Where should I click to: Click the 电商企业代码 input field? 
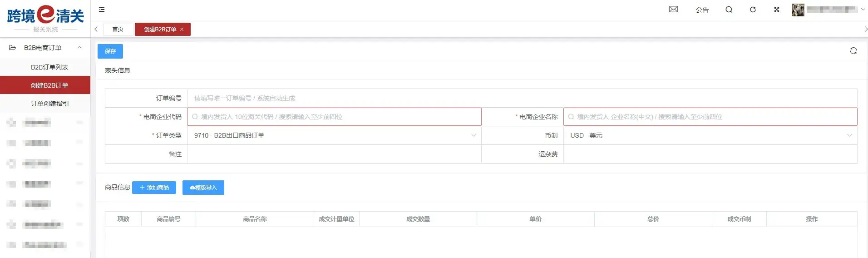pyautogui.click(x=334, y=117)
